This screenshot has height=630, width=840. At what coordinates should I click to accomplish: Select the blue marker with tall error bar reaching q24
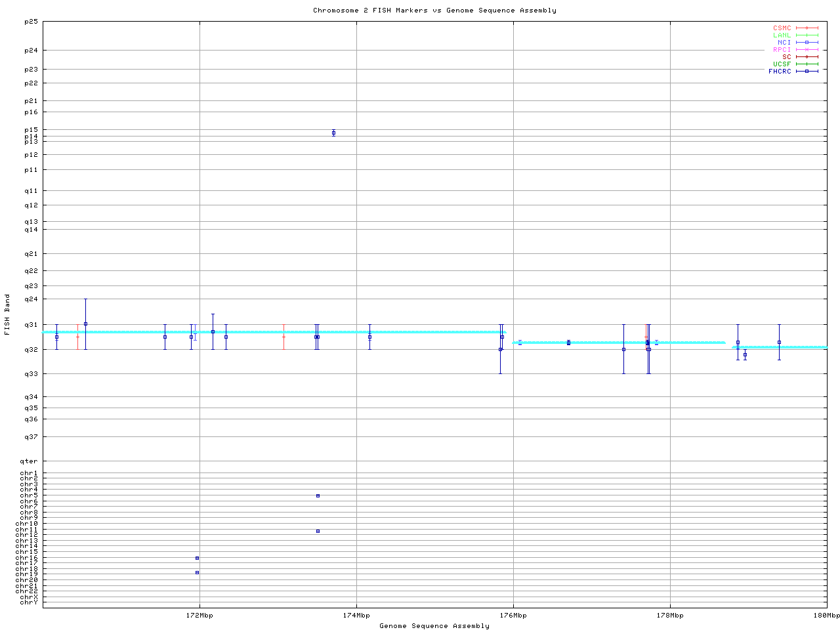coord(85,324)
